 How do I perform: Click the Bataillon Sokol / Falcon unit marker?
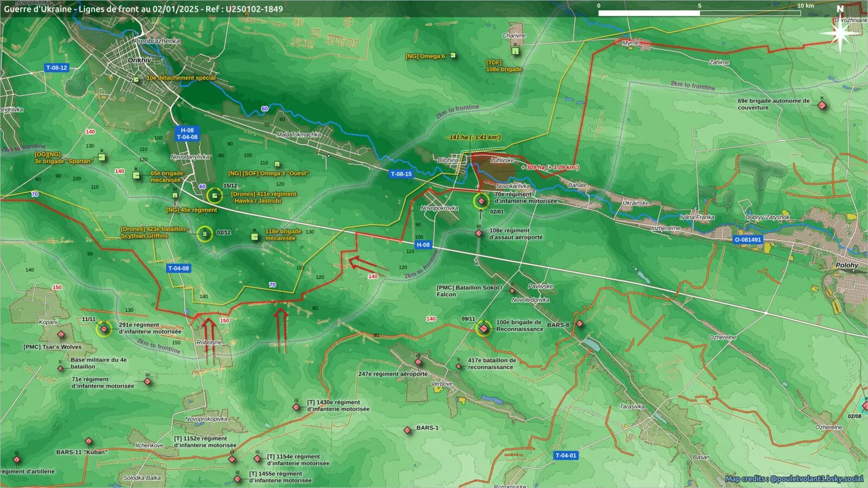(512, 291)
